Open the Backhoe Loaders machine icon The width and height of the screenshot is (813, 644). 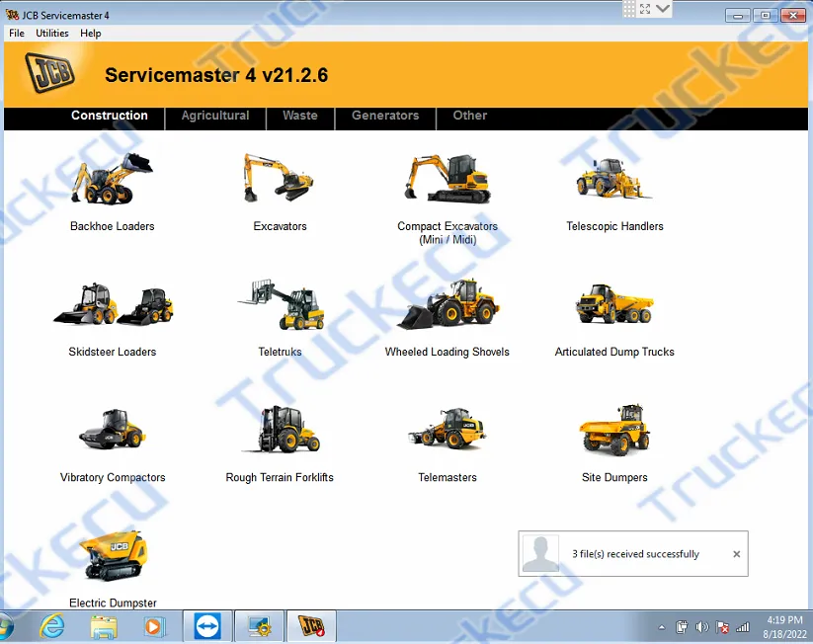pyautogui.click(x=112, y=179)
